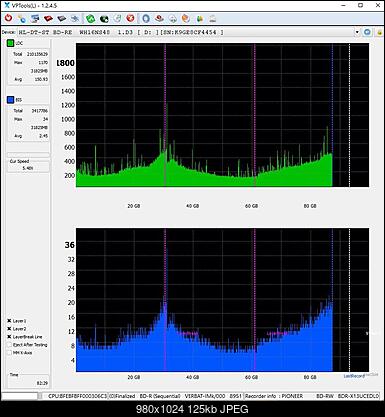Click the blue refresh button next to device dropdown

click(x=367, y=32)
